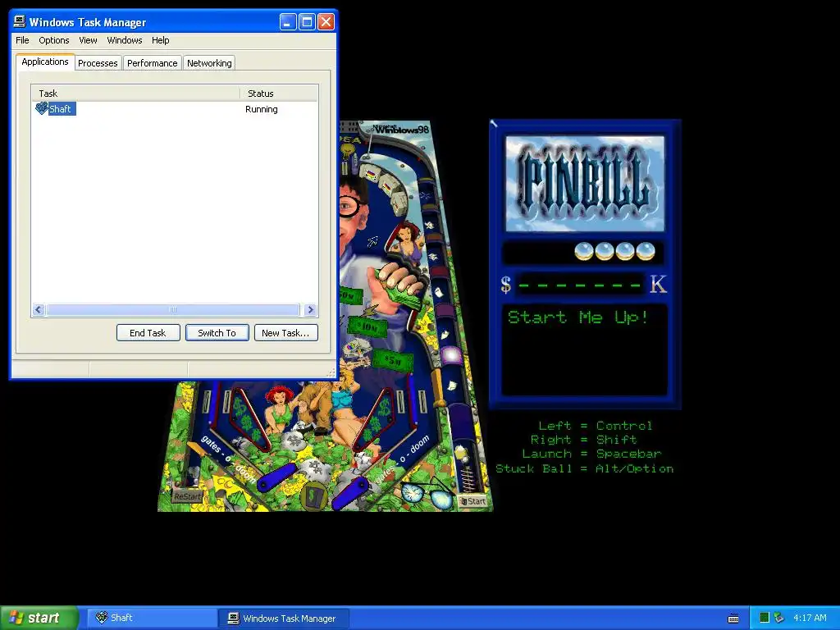Click the dollar score display
Image resolution: width=840 pixels, height=630 pixels.
(x=582, y=285)
